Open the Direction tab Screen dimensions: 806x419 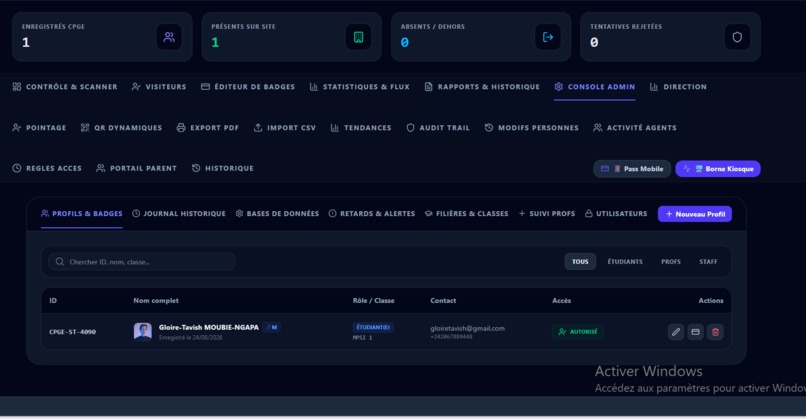tap(678, 87)
